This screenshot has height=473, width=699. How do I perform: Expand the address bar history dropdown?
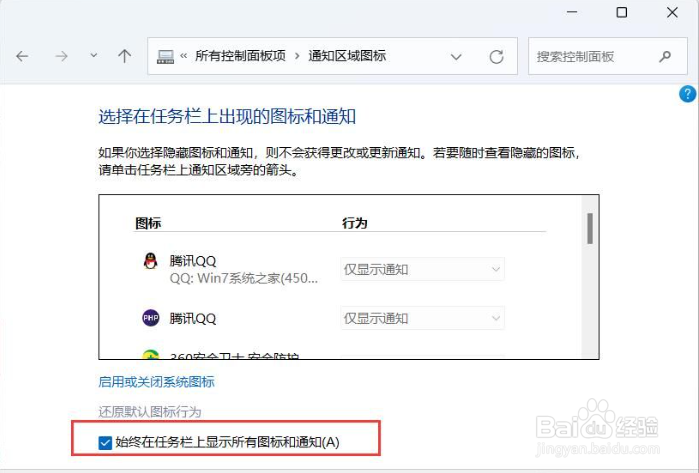tap(456, 57)
